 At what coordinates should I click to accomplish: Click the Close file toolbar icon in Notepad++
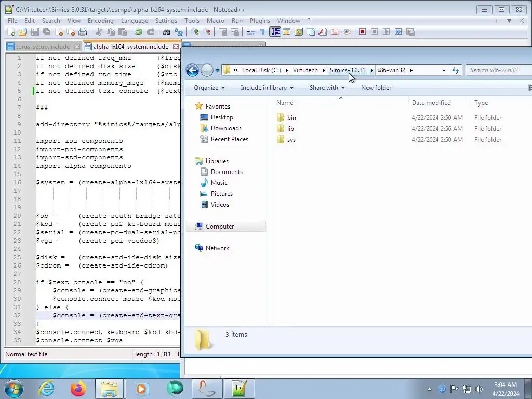pos(59,32)
